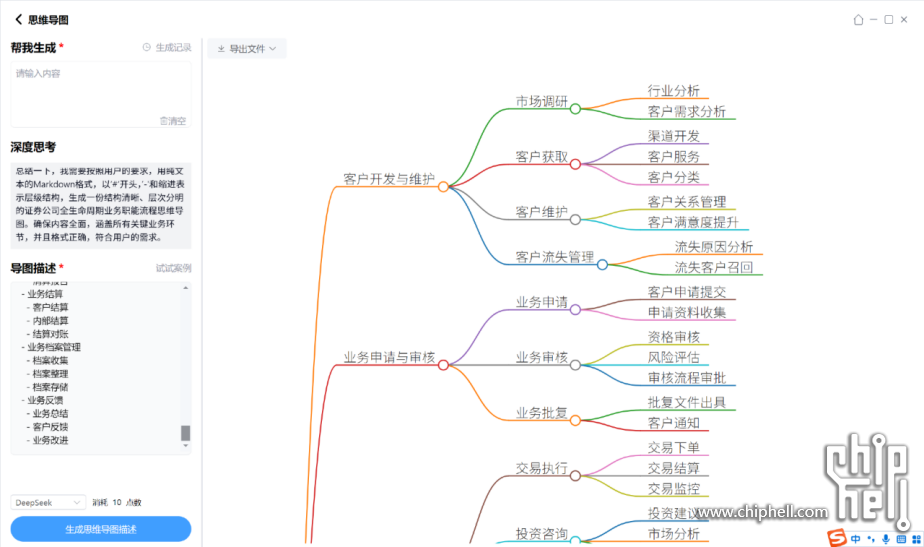The height and width of the screenshot is (547, 924).
Task: Select the 交易结算 node
Action: [x=674, y=468]
